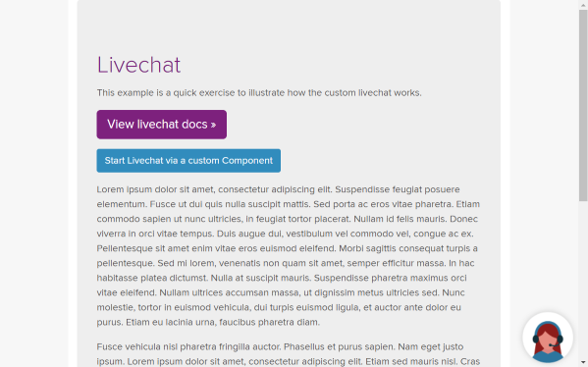Image resolution: width=588 pixels, height=367 pixels.
Task: Click the words 'Suspendisse feugiat posuere'
Action: [x=398, y=189]
